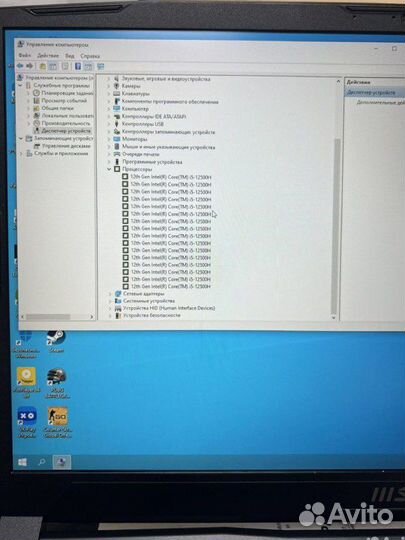The width and height of the screenshot is (405, 540).
Task: Open the blue XO app shortcut
Action: click(27, 423)
